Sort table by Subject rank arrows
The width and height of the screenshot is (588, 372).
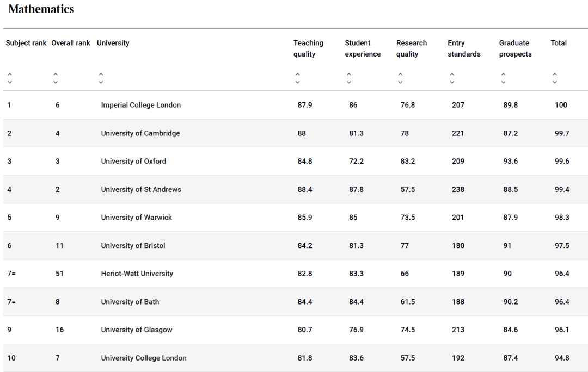[x=10, y=78]
